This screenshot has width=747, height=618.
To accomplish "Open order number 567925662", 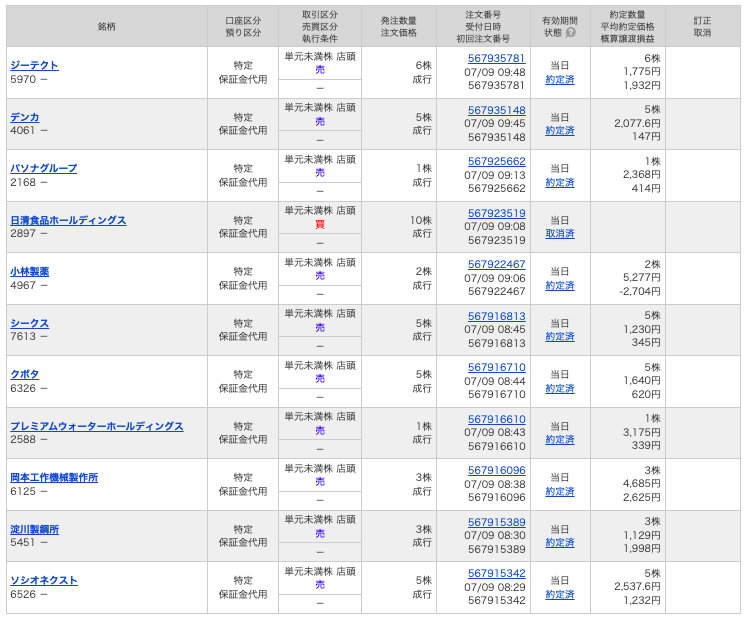I will (x=496, y=161).
